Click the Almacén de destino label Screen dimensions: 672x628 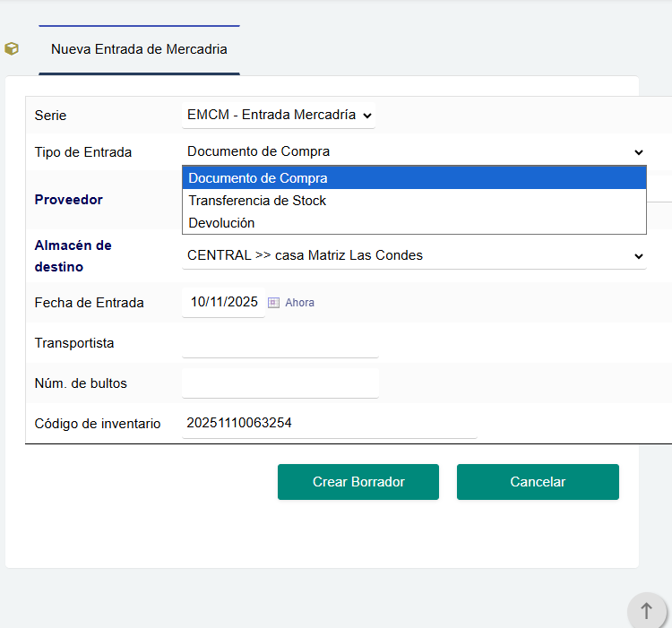73,256
